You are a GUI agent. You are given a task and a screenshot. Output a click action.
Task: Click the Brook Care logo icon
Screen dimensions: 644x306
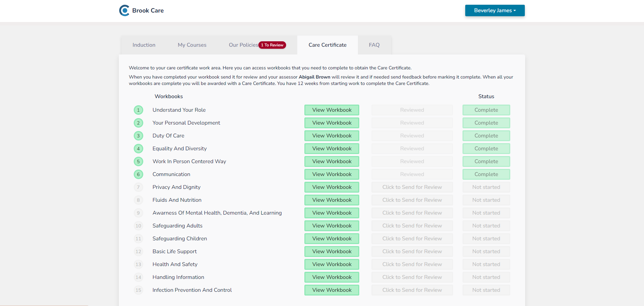tap(124, 10)
